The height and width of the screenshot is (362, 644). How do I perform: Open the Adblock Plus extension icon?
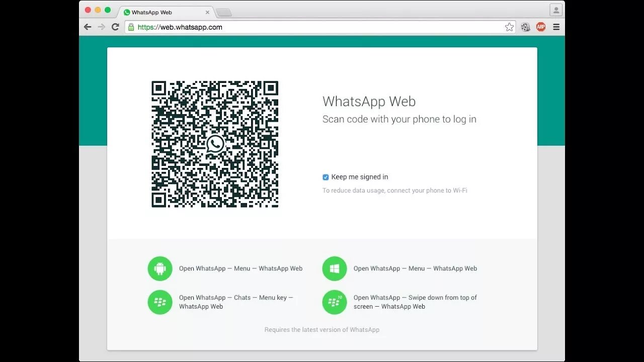point(541,27)
